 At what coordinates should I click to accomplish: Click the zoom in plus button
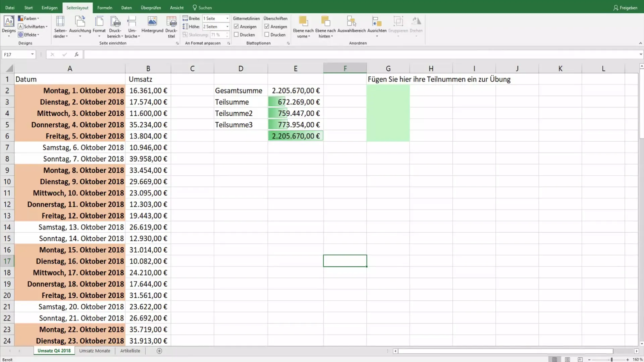628,360
